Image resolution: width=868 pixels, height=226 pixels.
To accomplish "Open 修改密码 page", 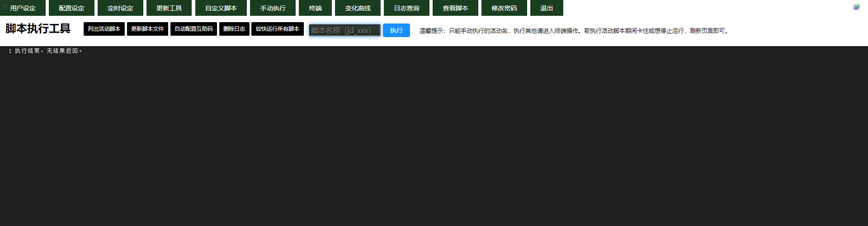I will click(x=504, y=8).
